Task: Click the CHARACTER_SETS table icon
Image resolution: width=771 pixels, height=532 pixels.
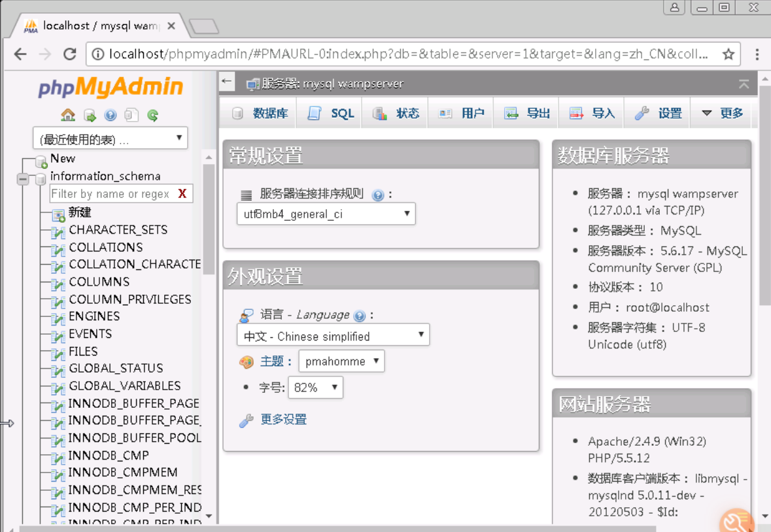Action: 58,233
